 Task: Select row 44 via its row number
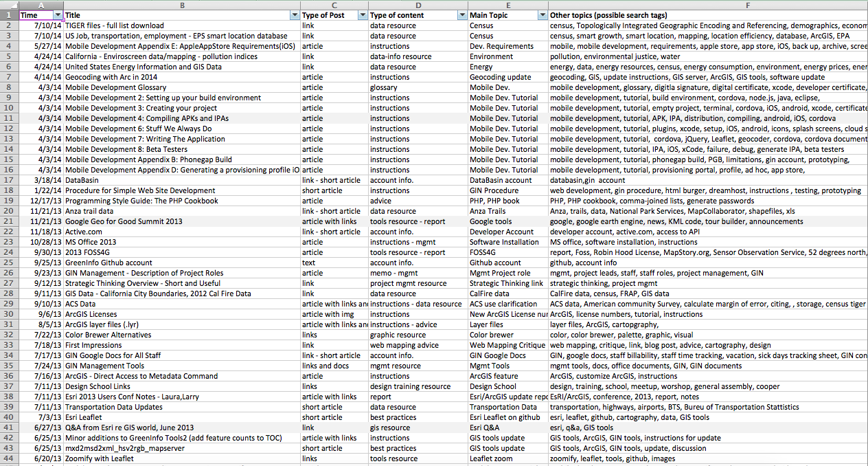[9, 458]
